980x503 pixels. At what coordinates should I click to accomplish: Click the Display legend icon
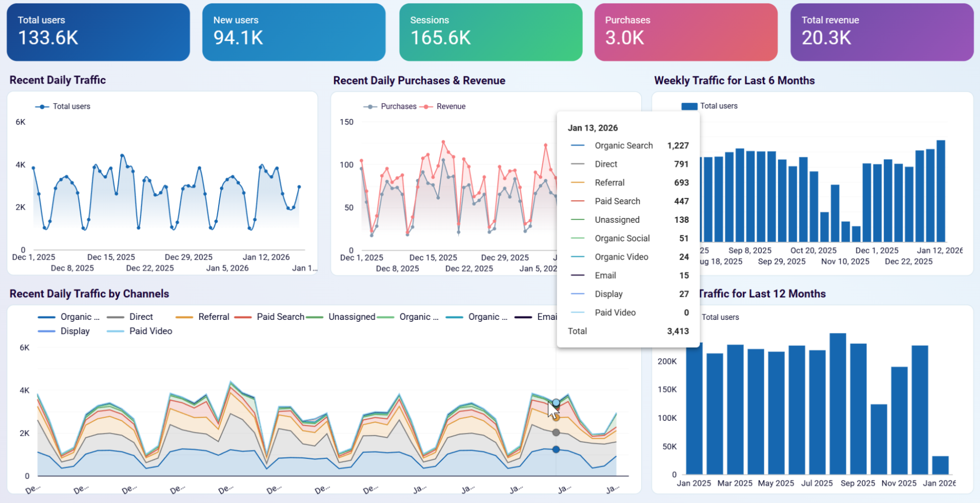(46, 331)
